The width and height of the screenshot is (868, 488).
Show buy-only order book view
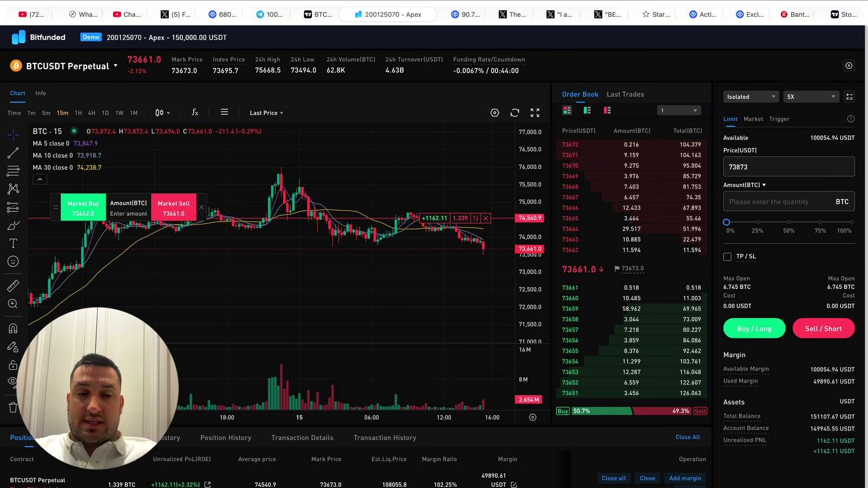tap(587, 110)
